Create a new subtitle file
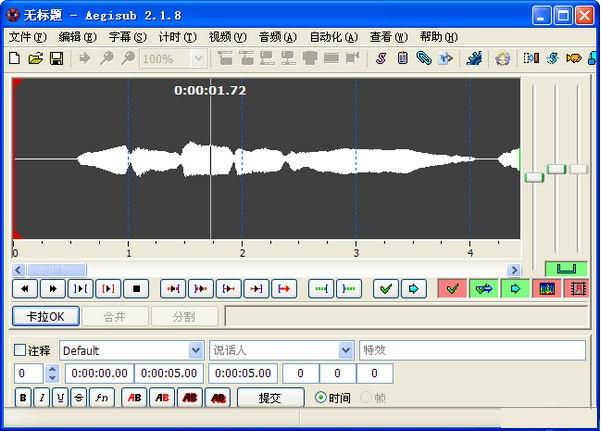The width and height of the screenshot is (601, 431). click(x=15, y=59)
